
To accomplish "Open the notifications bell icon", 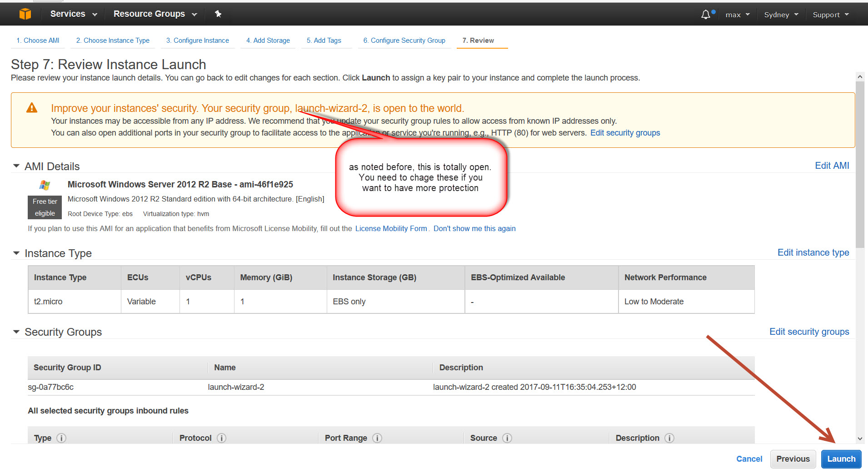I will [x=705, y=15].
